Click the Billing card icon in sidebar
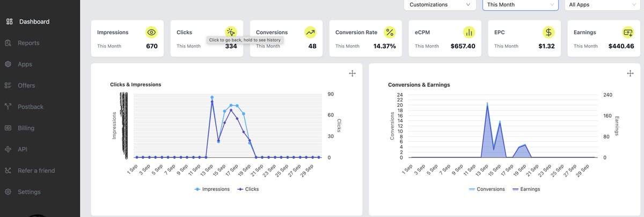This screenshot has width=644, height=217. click(8, 128)
